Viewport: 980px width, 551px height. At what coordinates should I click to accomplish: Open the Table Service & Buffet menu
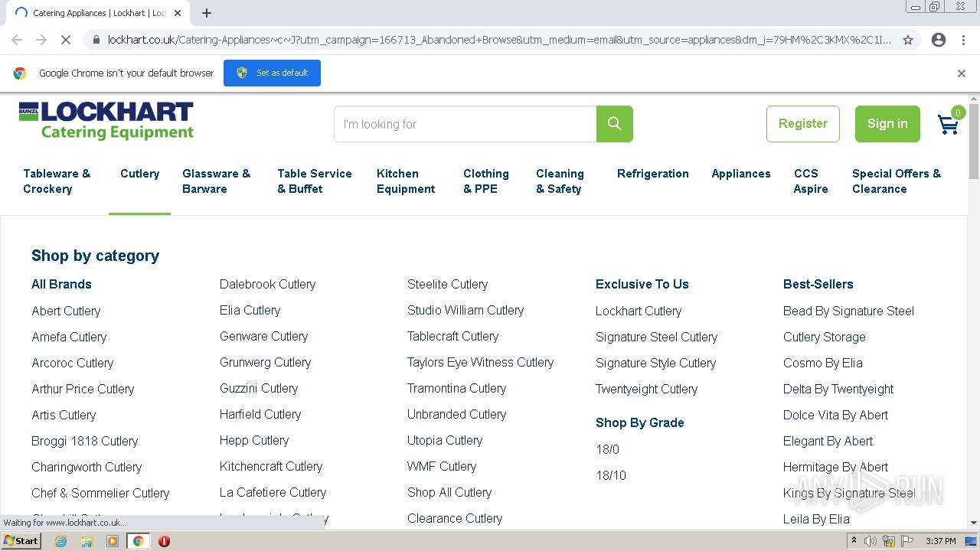click(315, 181)
